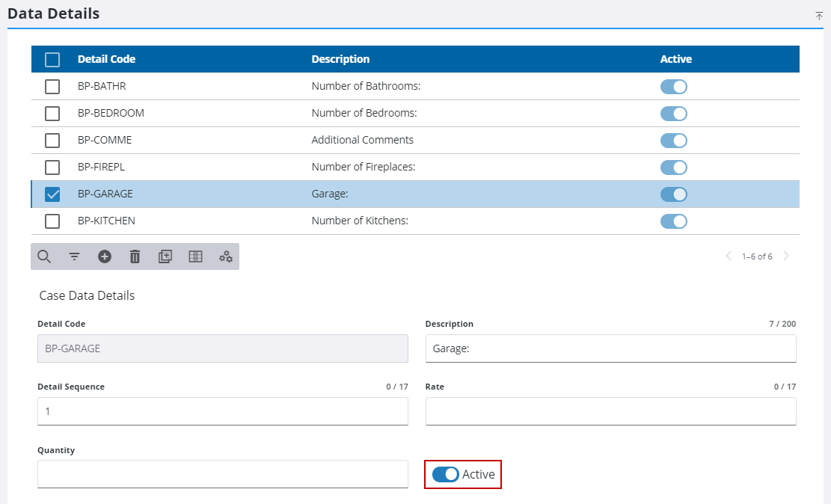Open the filter icon in grid toolbar

(74, 256)
